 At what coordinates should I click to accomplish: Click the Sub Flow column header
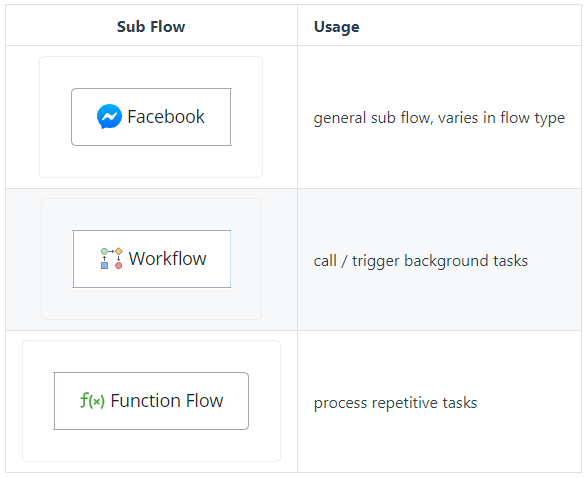coord(151,27)
